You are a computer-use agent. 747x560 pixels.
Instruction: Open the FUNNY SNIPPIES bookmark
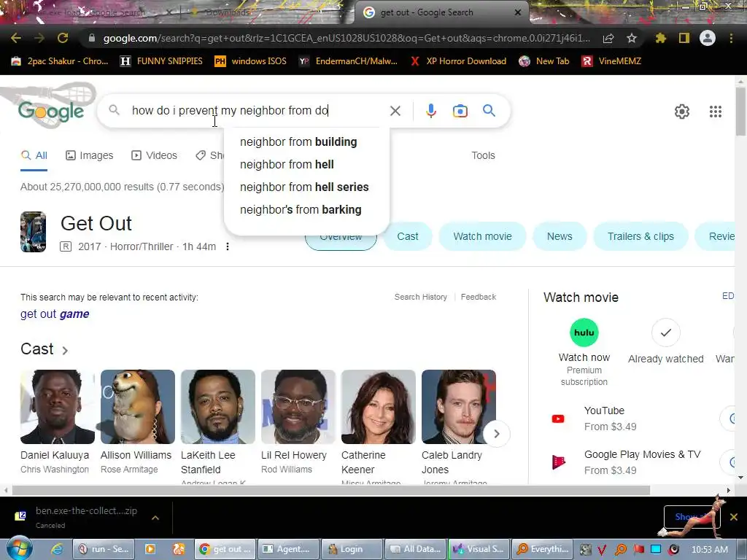[161, 61]
